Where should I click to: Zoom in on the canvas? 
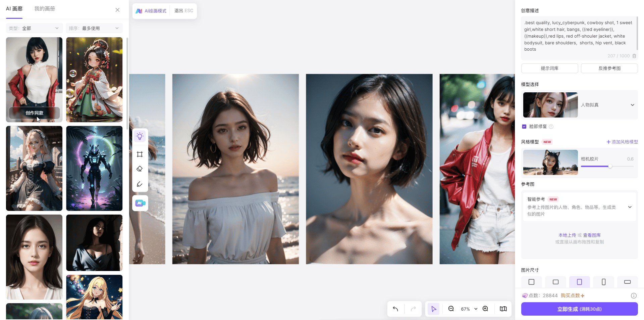coord(485,309)
